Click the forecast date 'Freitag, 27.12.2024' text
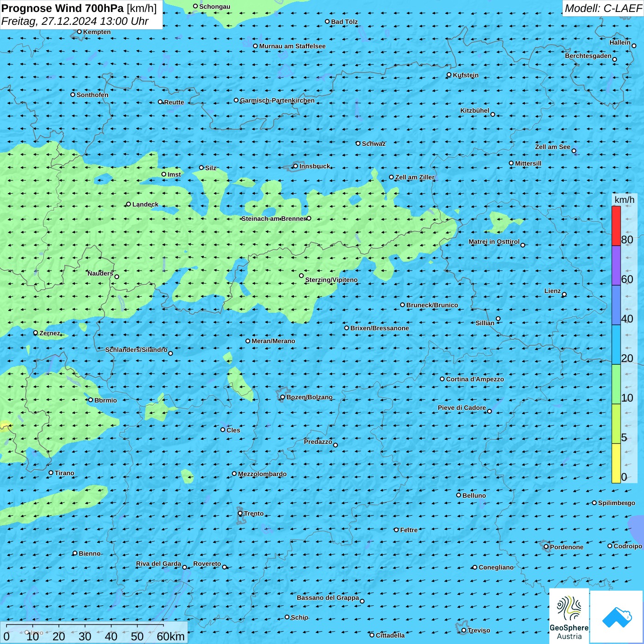This screenshot has width=644, height=644. 49,21
